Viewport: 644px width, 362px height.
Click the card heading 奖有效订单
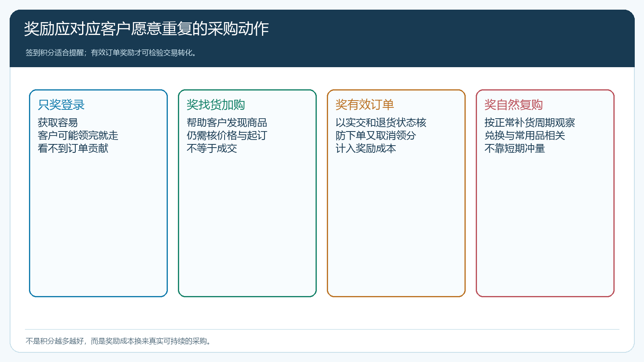point(365,105)
